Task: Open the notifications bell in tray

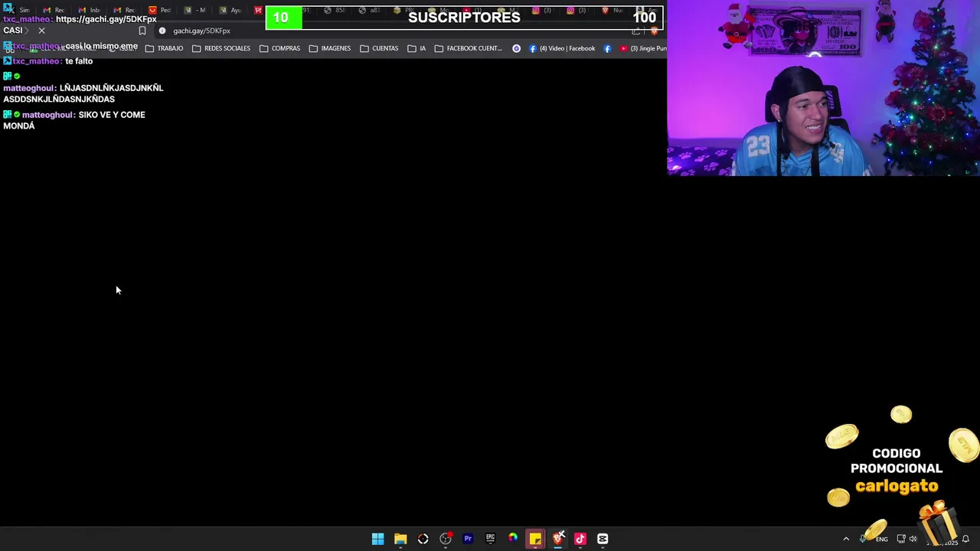Action: 965,539
